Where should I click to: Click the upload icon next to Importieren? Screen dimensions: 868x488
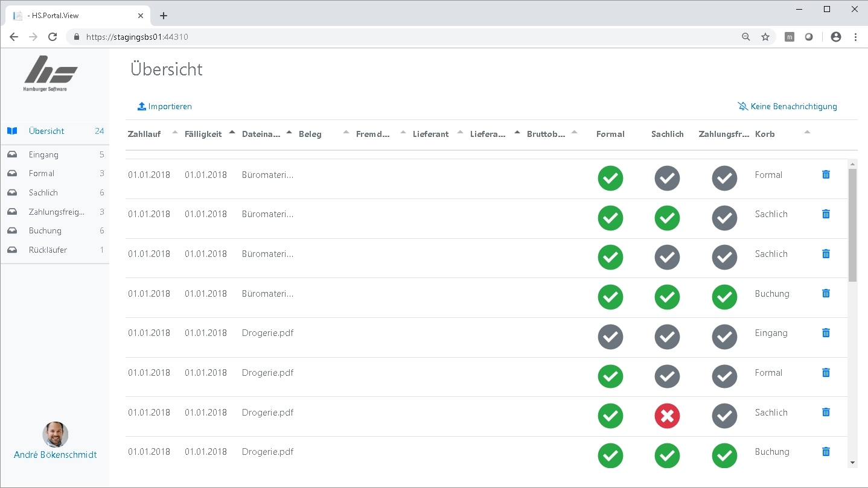tap(142, 107)
